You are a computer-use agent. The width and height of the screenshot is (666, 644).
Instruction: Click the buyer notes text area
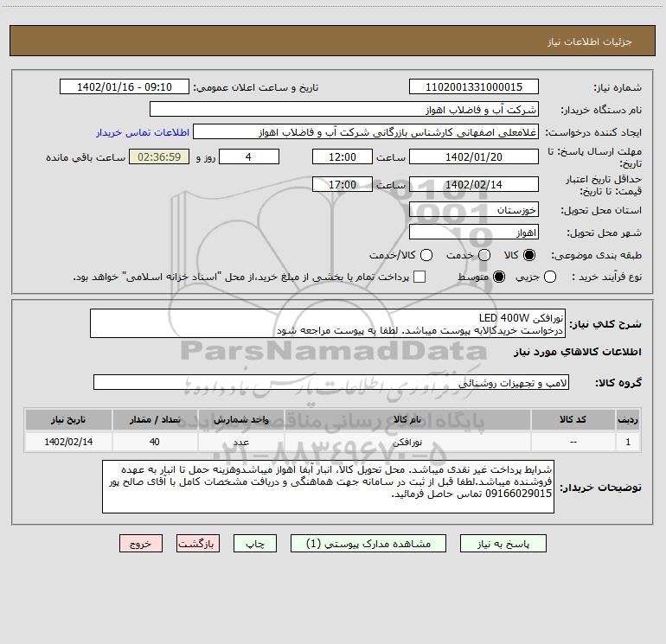tap(328, 487)
